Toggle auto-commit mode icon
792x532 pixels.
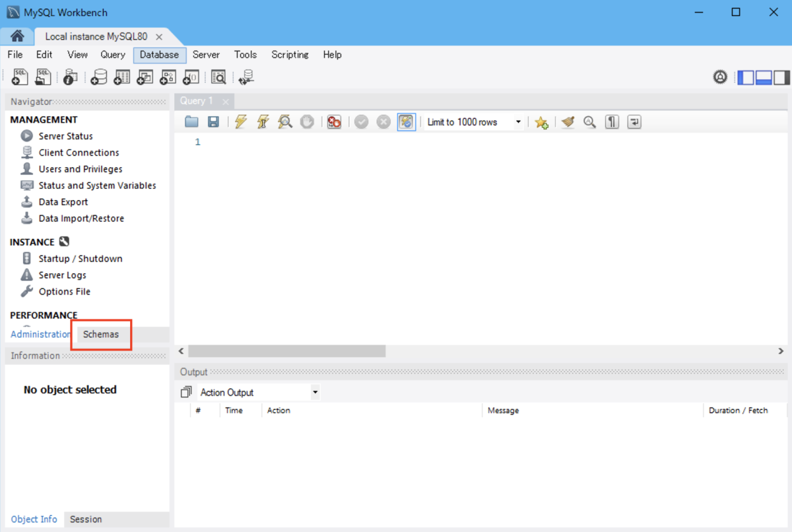pyautogui.click(x=407, y=121)
